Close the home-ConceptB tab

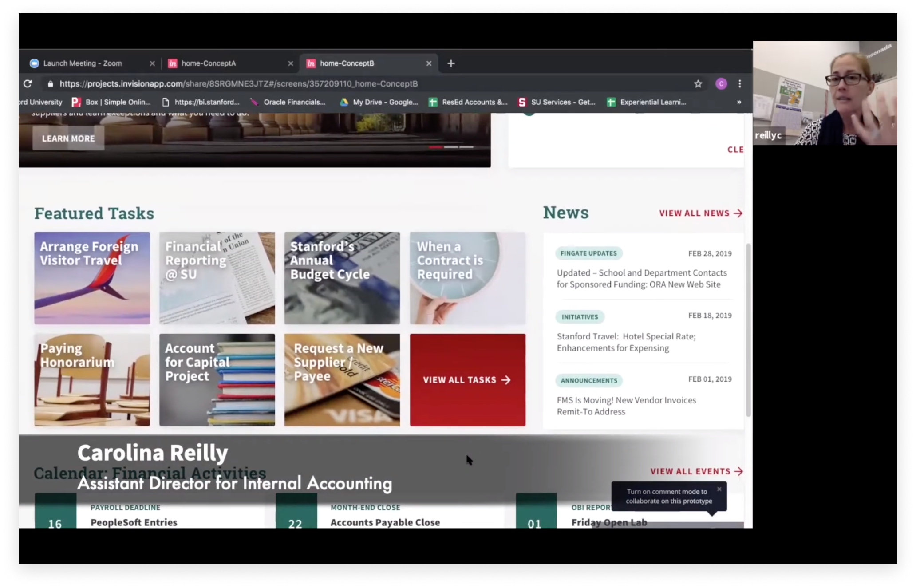[x=429, y=63]
